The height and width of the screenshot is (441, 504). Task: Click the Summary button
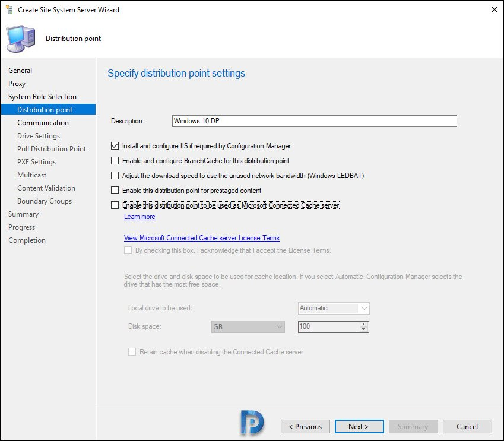[x=413, y=427]
